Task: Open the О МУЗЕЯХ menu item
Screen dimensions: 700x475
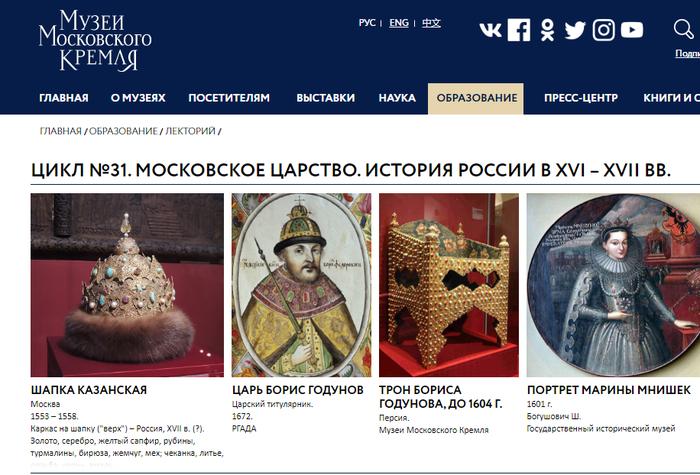Action: (138, 98)
